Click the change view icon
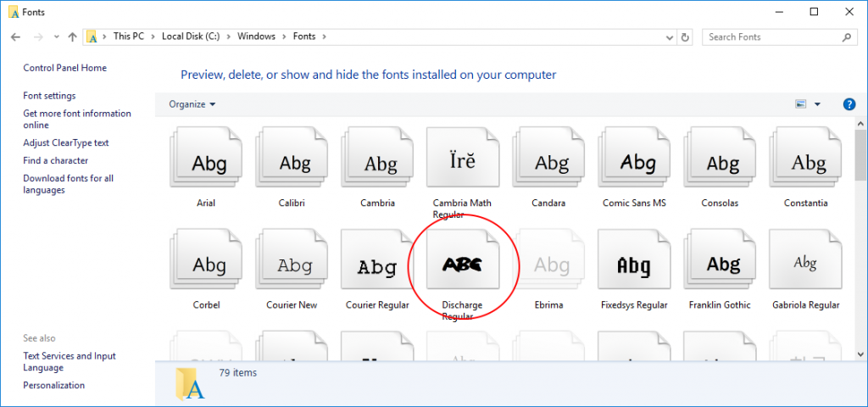 click(x=800, y=104)
